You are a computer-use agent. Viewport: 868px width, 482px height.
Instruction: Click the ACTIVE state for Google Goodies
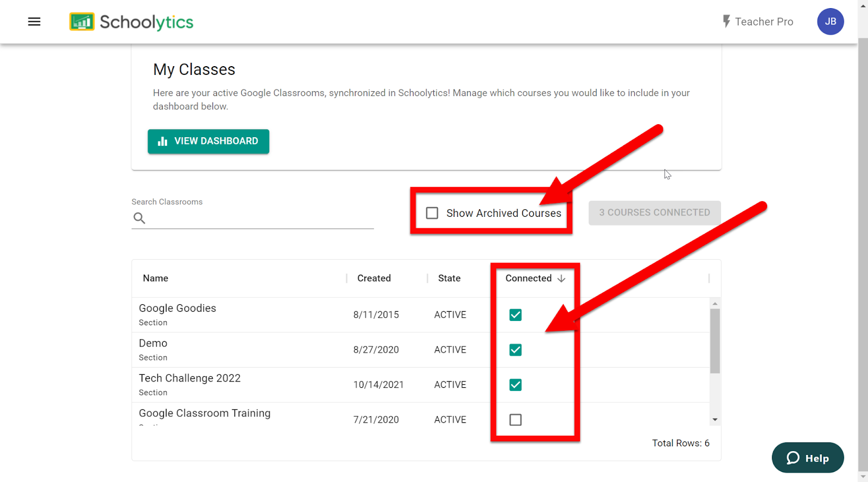point(450,315)
